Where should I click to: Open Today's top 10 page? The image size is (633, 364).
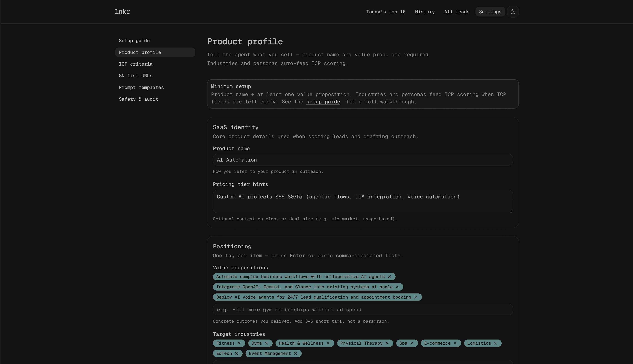[x=386, y=12]
